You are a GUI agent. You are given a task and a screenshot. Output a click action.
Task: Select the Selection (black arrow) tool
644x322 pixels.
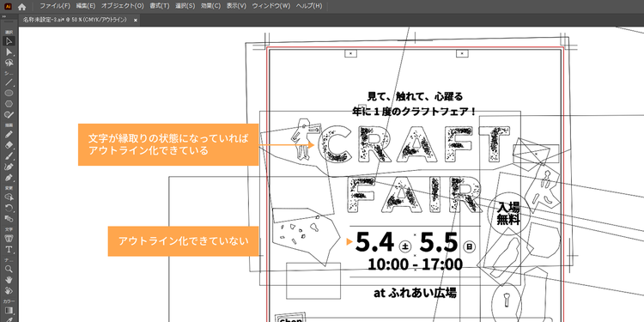point(9,40)
